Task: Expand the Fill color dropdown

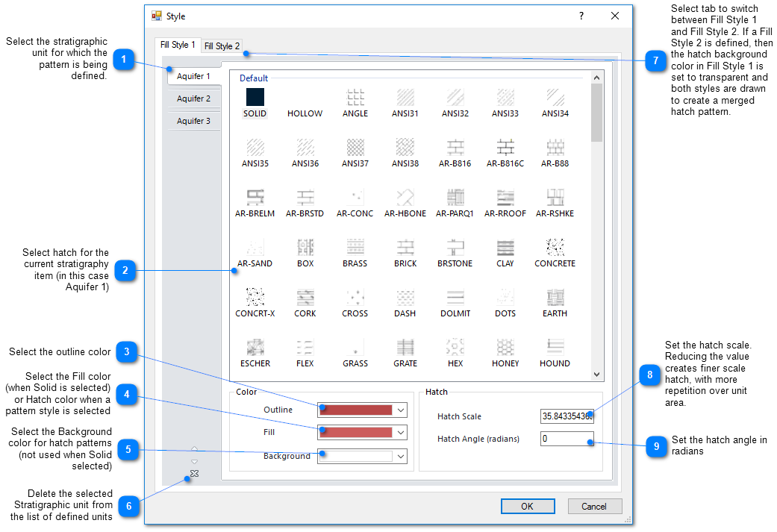Action: click(401, 432)
